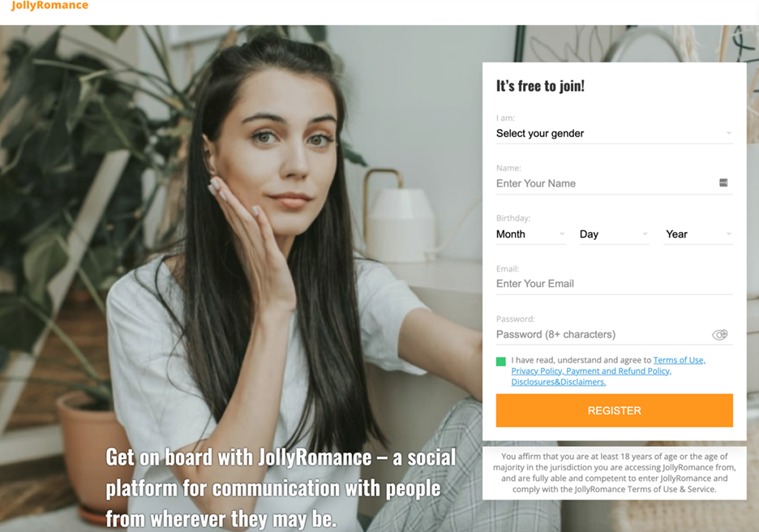Click the gender dropdown arrow
The image size is (759, 532).
coord(728,133)
